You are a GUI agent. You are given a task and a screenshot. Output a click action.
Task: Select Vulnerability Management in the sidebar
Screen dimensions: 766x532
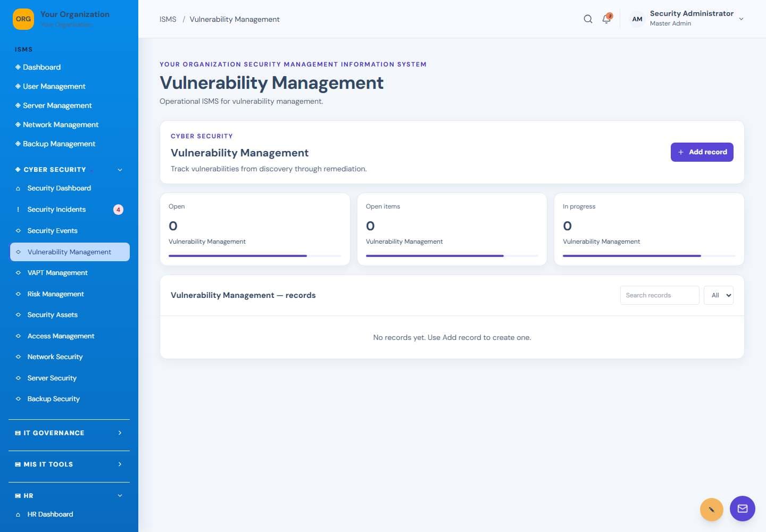(x=70, y=252)
